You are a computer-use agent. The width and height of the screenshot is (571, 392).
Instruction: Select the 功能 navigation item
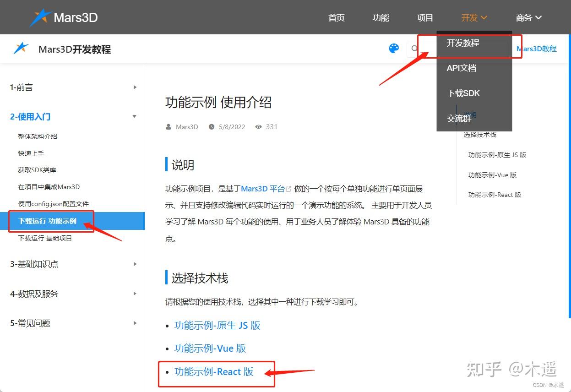381,17
